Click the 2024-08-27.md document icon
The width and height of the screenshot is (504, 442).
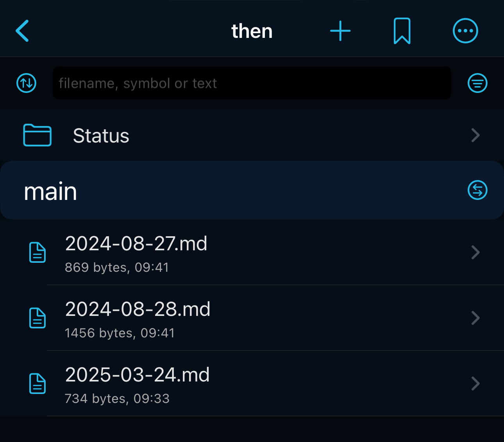(38, 252)
